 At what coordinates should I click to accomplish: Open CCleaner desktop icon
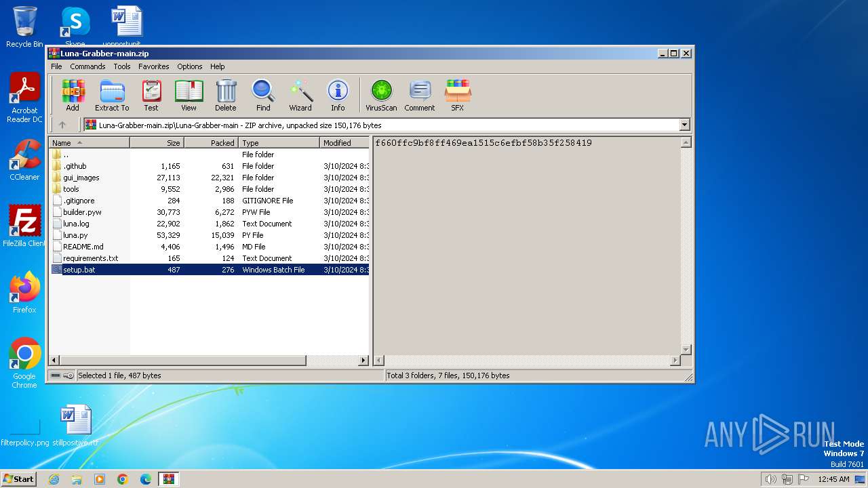[24, 160]
